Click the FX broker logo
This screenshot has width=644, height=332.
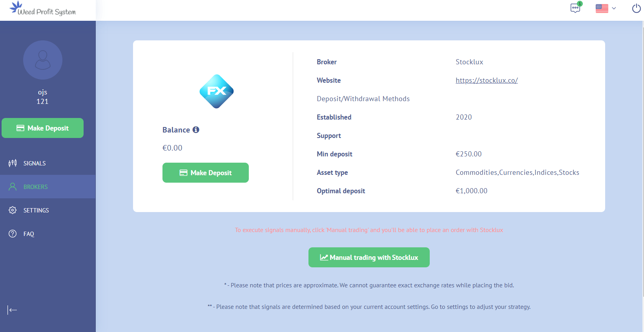217,91
